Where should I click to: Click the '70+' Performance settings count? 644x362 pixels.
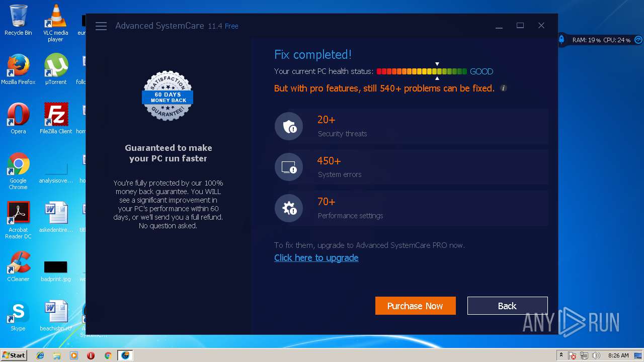[x=326, y=202]
